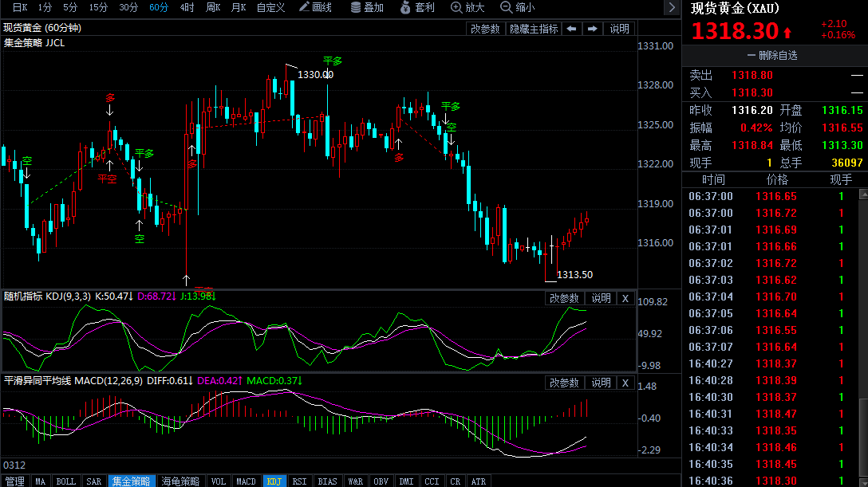Switch to 1分 timeframe
The width and height of the screenshot is (868, 487).
[45, 7]
